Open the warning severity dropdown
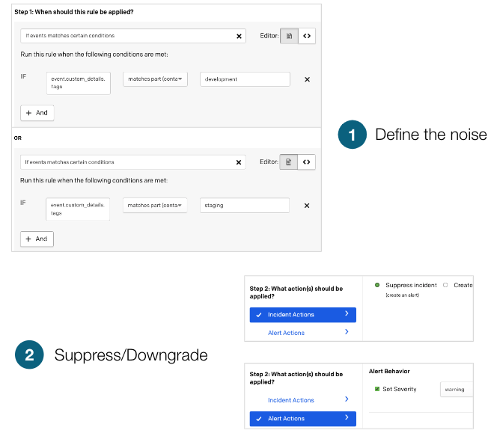Viewport: 494px width, 448px height. 457,389
